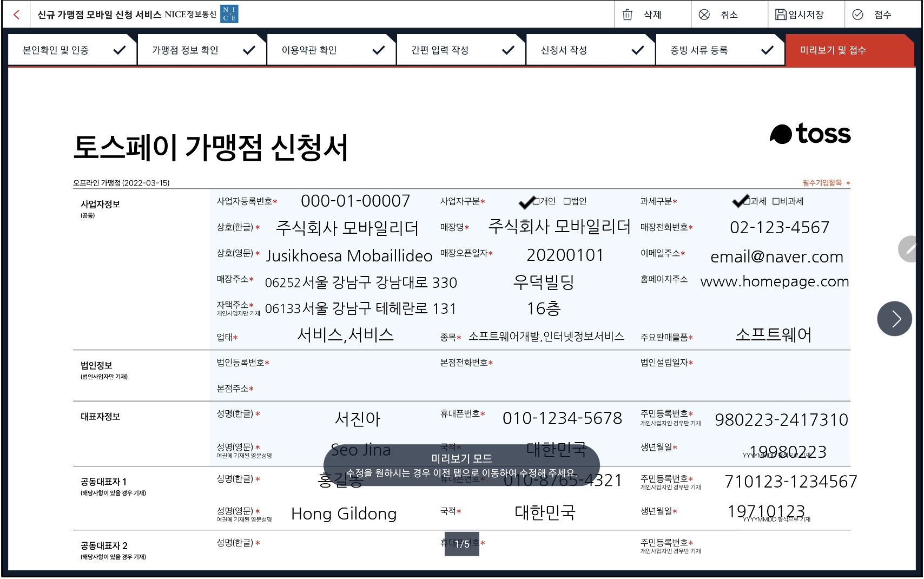924x579 pixels.
Task: Click the English name Jusikhoesa Mobaillideo
Action: click(349, 255)
